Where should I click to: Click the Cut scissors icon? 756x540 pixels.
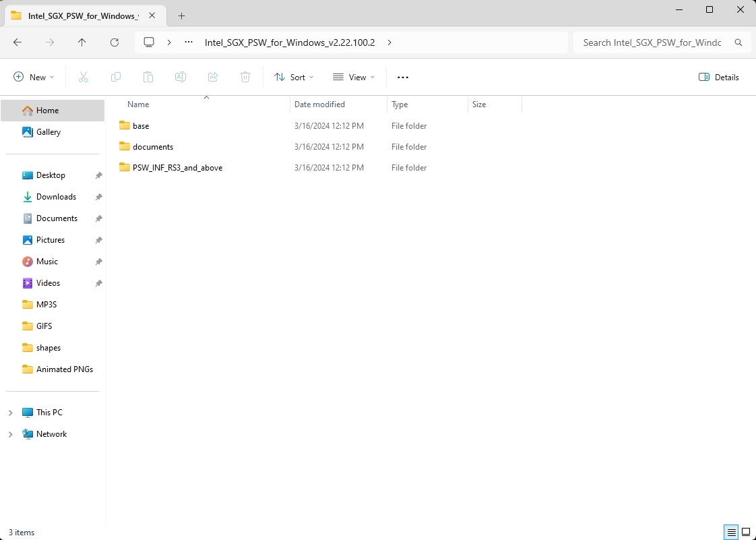click(84, 78)
